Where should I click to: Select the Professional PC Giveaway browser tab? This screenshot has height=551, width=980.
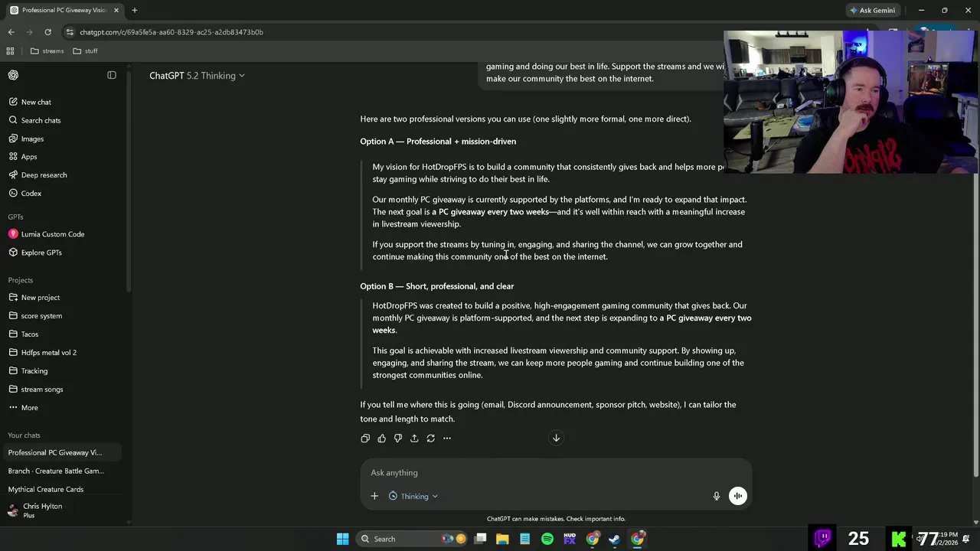65,10
